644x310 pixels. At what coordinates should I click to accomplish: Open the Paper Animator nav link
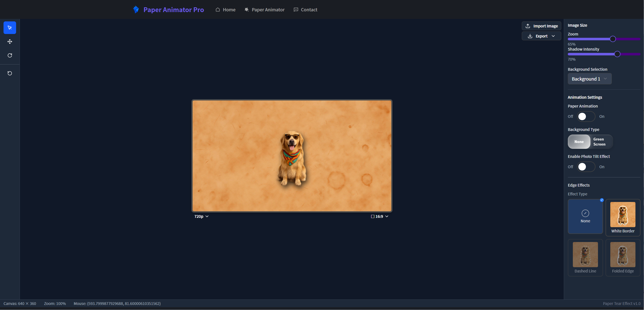coord(265,10)
